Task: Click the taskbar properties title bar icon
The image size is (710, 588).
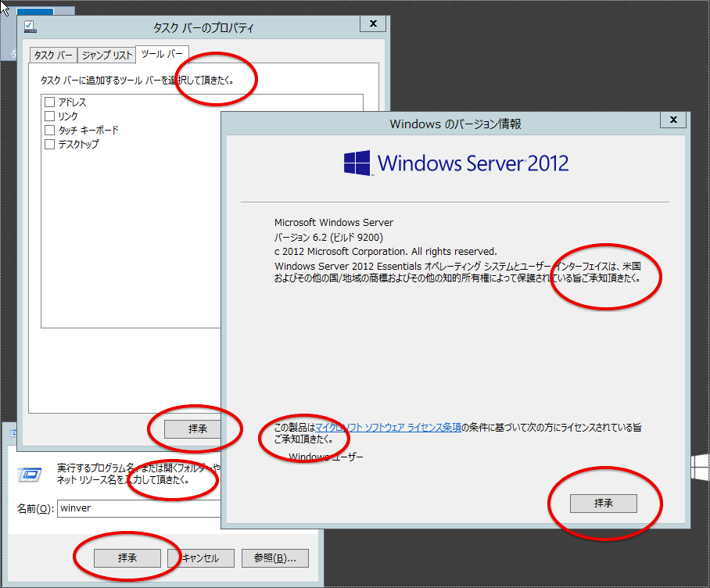Action: 30,27
